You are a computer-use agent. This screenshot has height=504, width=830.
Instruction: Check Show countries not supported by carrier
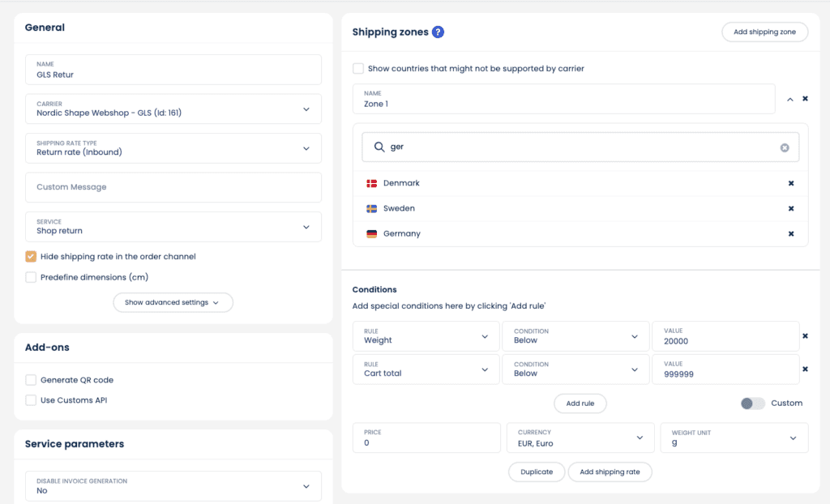pos(358,69)
